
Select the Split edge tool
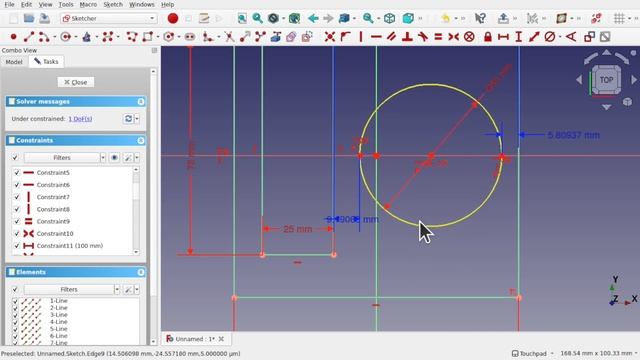point(260,37)
